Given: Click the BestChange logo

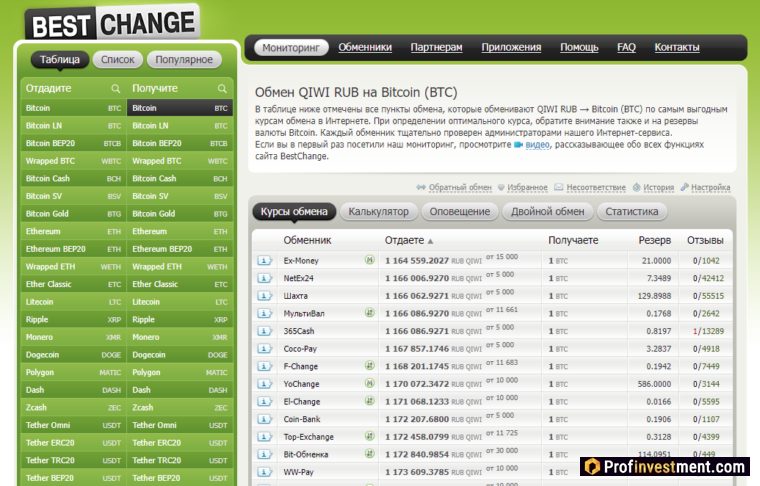Looking at the screenshot, I should click(112, 23).
